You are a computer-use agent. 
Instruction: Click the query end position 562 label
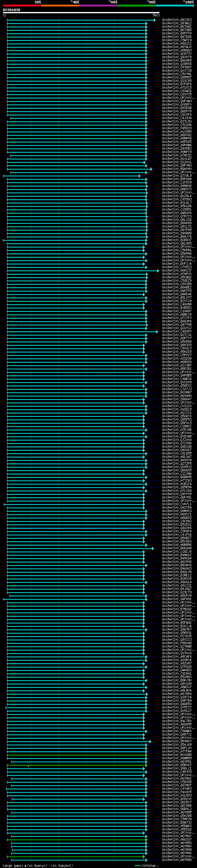point(155,15)
